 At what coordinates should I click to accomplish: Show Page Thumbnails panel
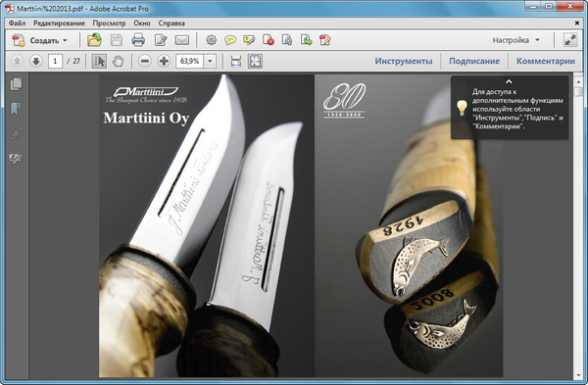pyautogui.click(x=16, y=84)
